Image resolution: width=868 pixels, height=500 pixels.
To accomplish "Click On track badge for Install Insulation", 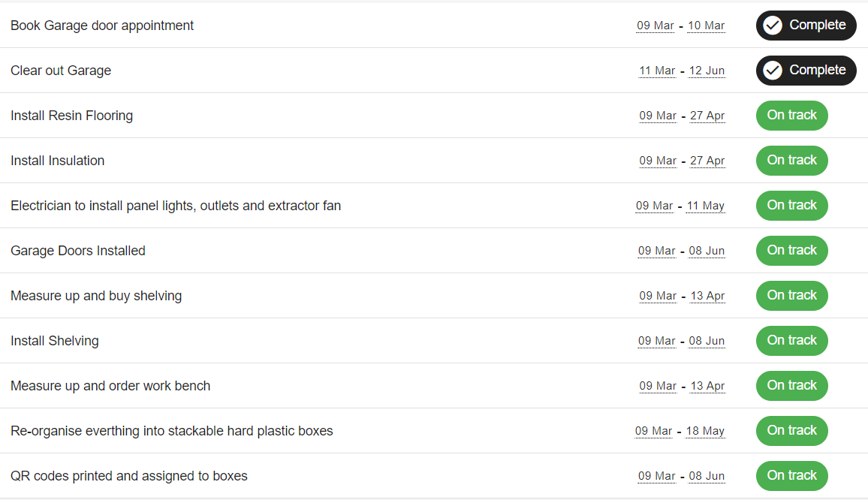I will click(791, 161).
